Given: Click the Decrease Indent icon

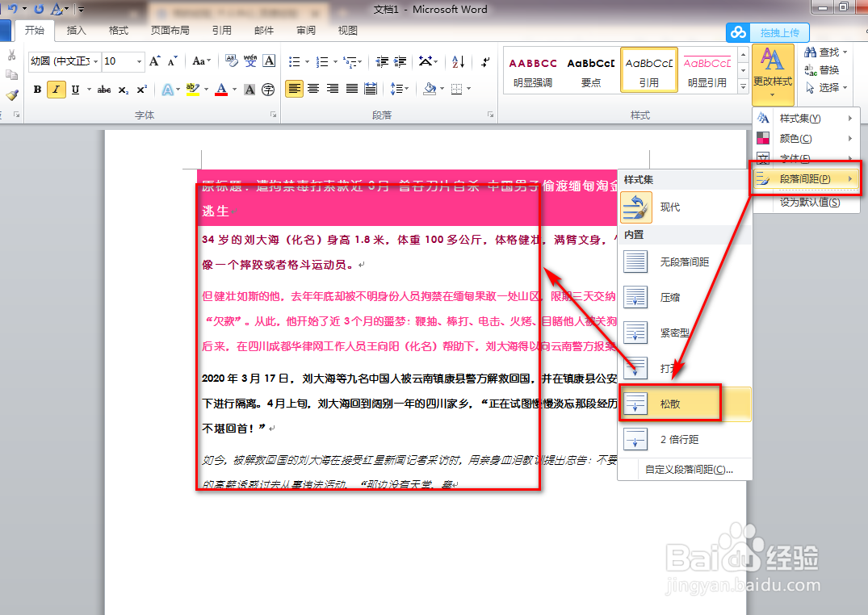Looking at the screenshot, I should [x=381, y=61].
